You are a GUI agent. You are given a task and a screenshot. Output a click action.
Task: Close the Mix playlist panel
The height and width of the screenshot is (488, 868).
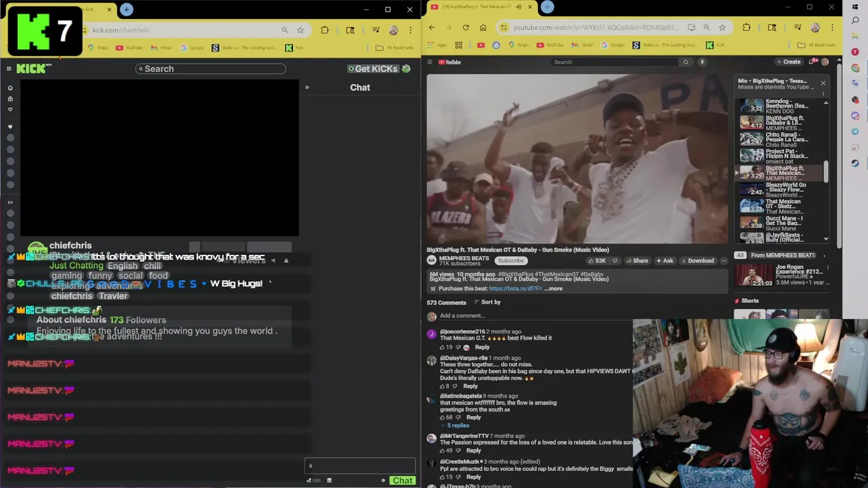(823, 83)
